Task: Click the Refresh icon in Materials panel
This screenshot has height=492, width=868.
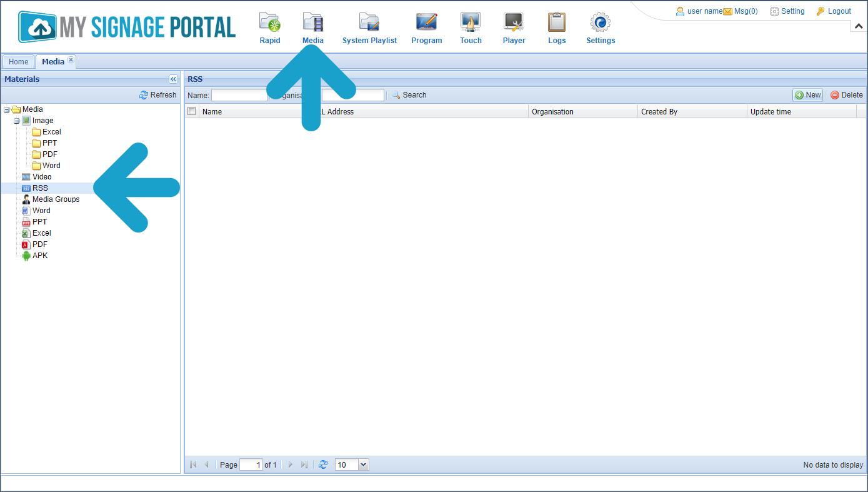Action: coord(144,95)
